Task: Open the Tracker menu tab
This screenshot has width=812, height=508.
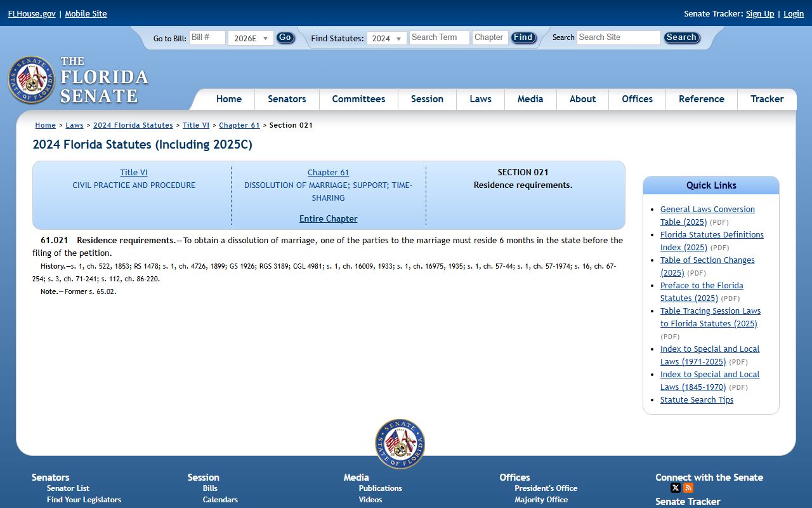Action: pos(767,99)
